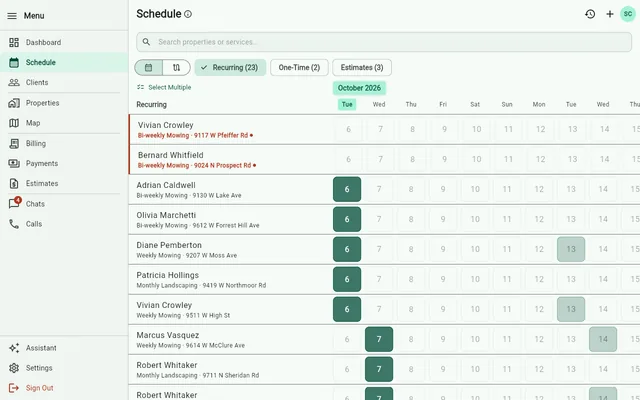Select day 14 for Marcus Vasquez
This screenshot has width=640, height=400.
pos(603,339)
